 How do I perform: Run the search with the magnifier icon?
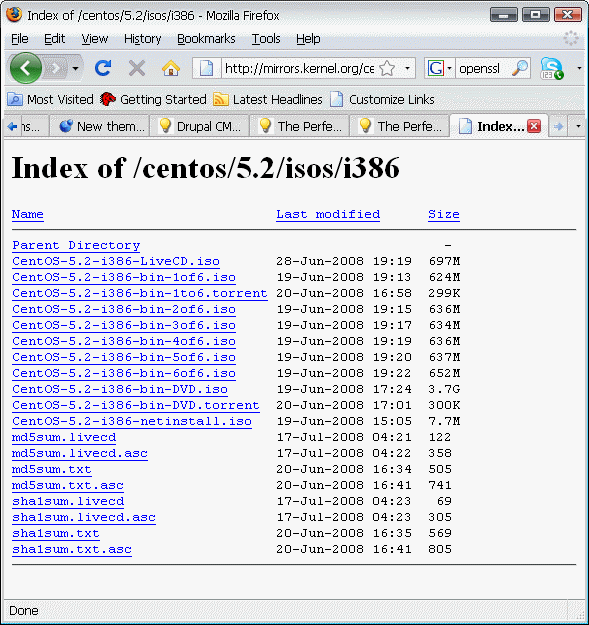[x=520, y=69]
